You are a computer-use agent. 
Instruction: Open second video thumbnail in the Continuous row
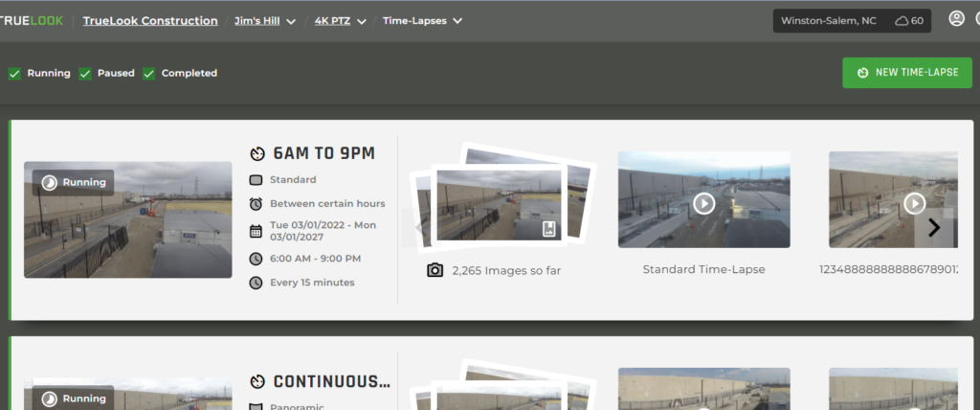[893, 389]
